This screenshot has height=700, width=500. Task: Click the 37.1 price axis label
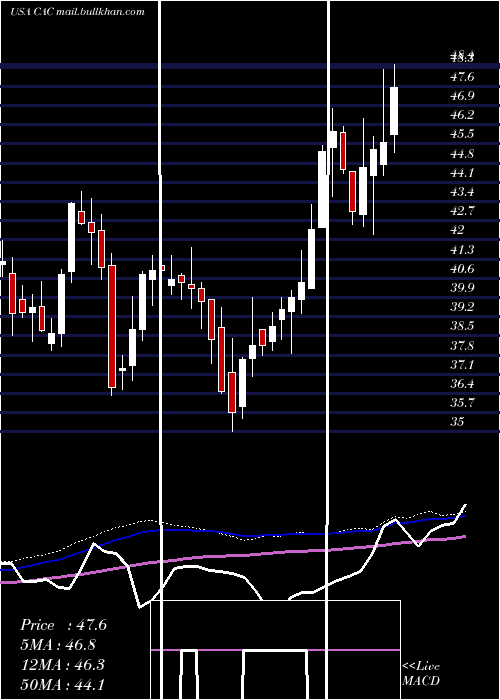pos(462,365)
